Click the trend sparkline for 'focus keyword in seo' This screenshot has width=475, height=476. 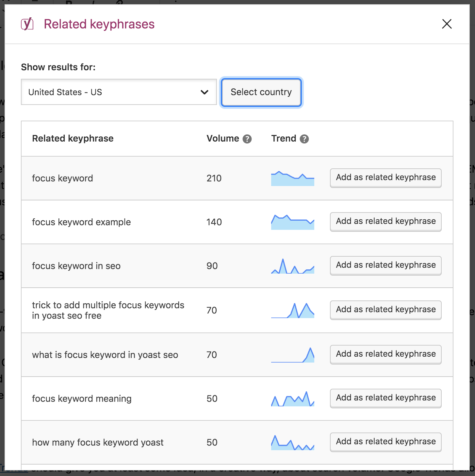pyautogui.click(x=292, y=266)
